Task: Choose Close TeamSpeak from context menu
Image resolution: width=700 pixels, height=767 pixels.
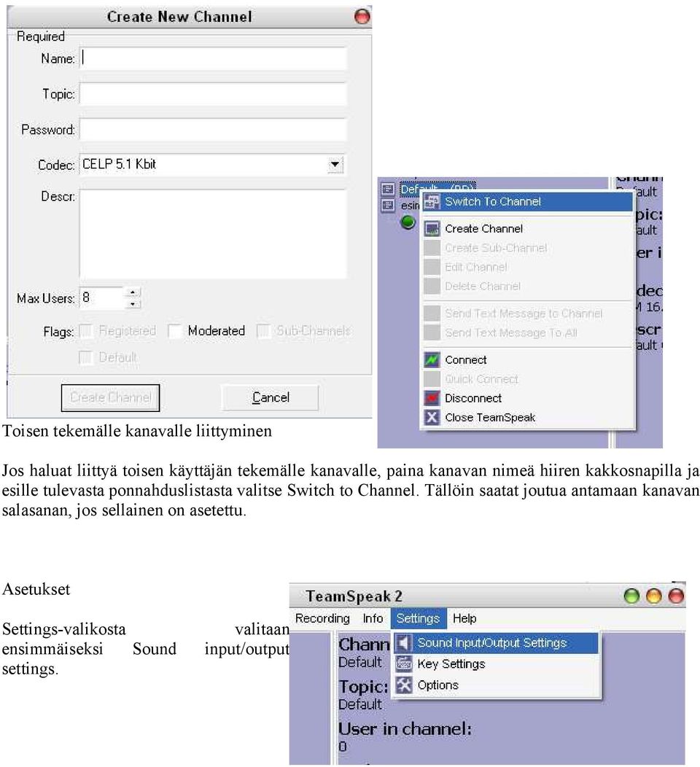Action: [x=527, y=417]
